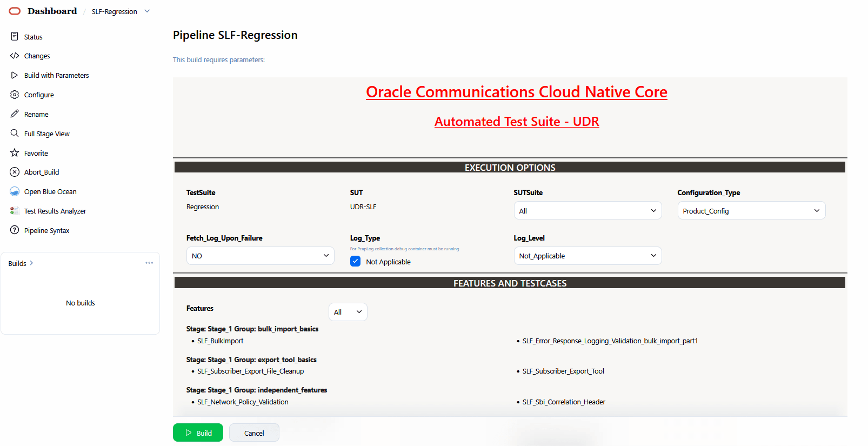Image resolution: width=868 pixels, height=446 pixels.
Task: Click the Builds heading link
Action: 17,264
